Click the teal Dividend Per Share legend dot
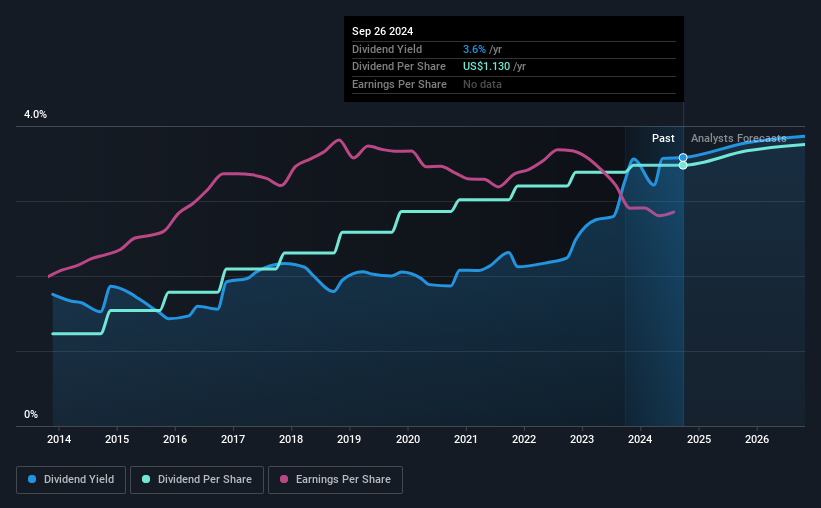This screenshot has width=821, height=508. pyautogui.click(x=146, y=479)
